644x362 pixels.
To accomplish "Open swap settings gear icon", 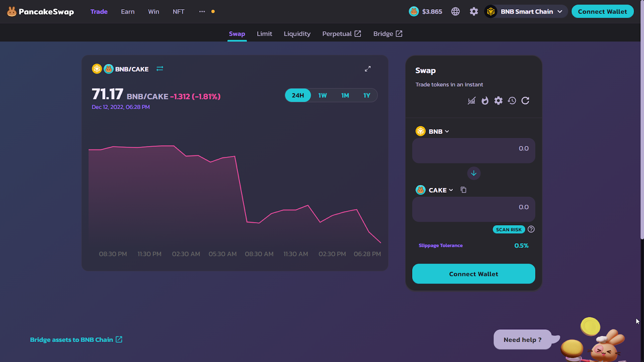I will (498, 101).
